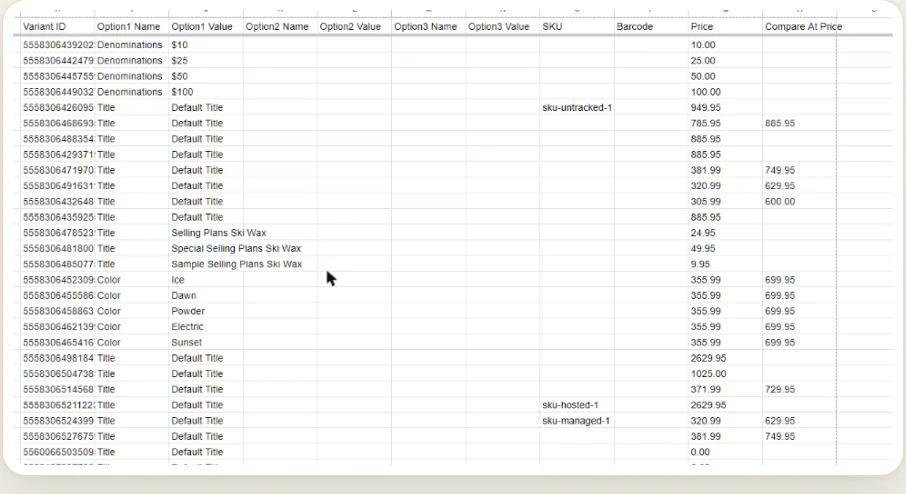Click price 320.99 in the sku-managed-1 row

coord(725,421)
